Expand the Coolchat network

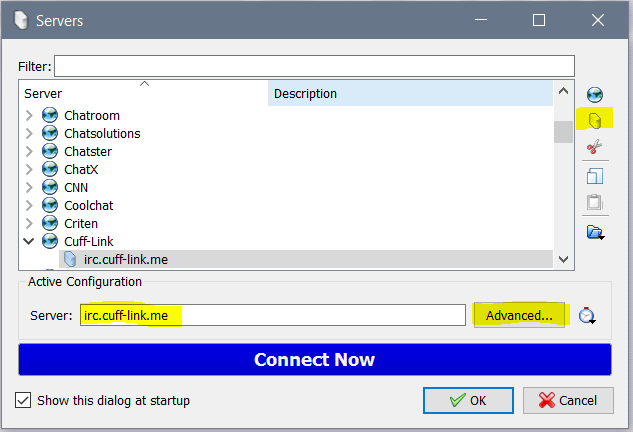tap(29, 206)
